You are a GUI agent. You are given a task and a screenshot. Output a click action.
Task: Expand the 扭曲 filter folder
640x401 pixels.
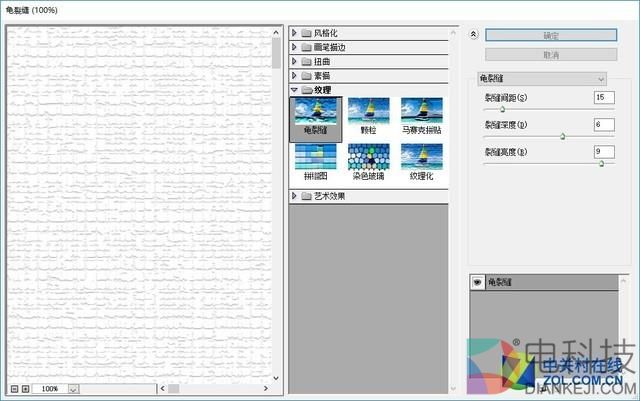click(x=294, y=61)
